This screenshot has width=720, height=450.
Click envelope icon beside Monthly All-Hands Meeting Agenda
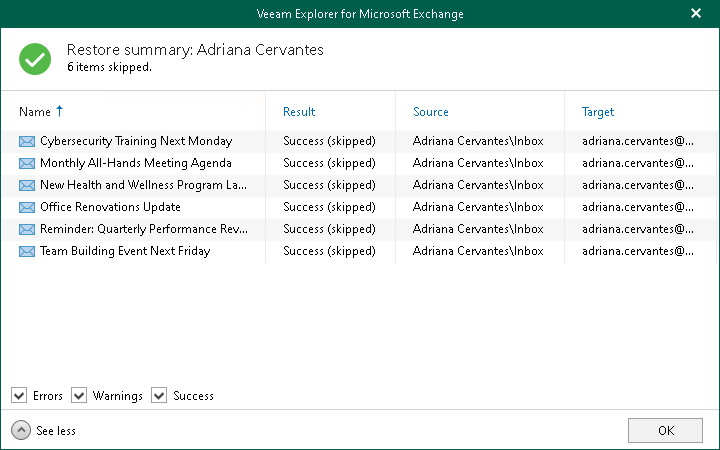pyautogui.click(x=27, y=163)
